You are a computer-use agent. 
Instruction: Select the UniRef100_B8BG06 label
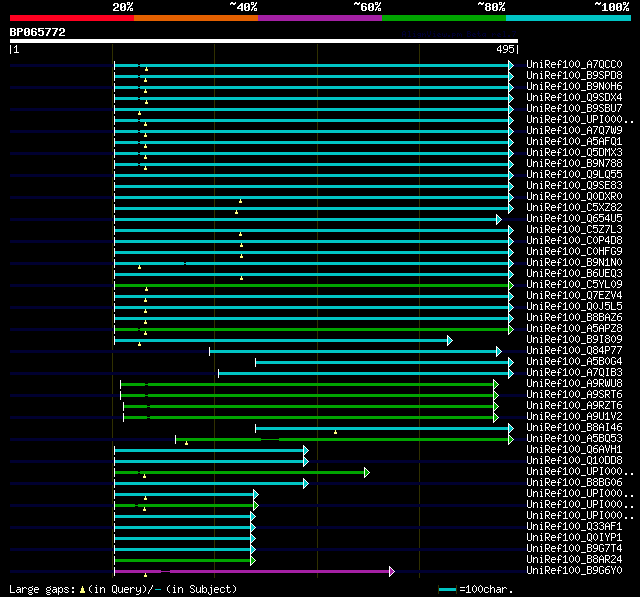pyautogui.click(x=574, y=483)
